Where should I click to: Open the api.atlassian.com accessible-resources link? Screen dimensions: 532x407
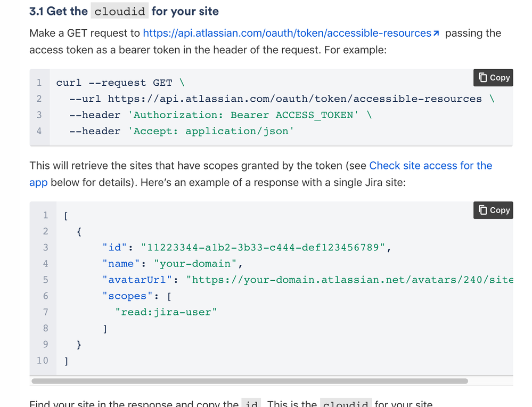pos(287,33)
